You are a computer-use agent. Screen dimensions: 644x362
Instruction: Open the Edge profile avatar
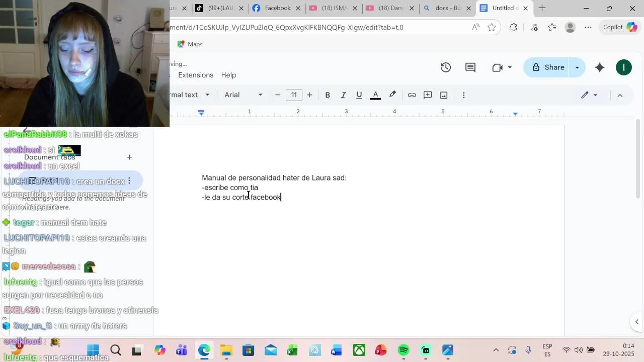pyautogui.click(x=570, y=27)
